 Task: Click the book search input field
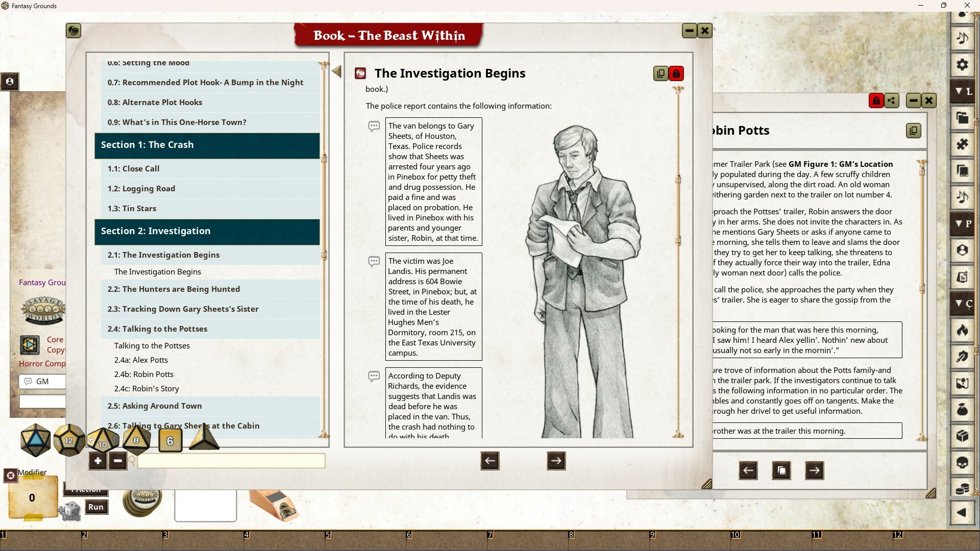tap(231, 461)
